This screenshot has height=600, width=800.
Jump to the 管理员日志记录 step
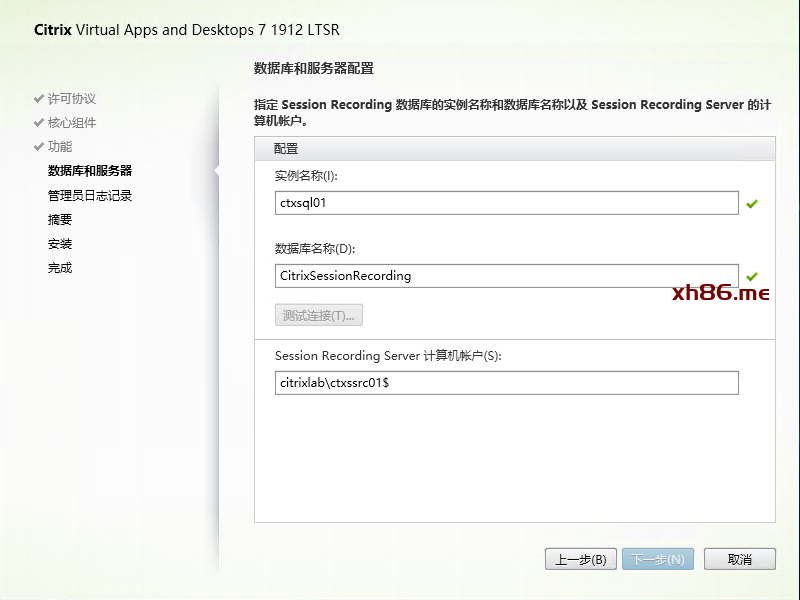[x=90, y=196]
